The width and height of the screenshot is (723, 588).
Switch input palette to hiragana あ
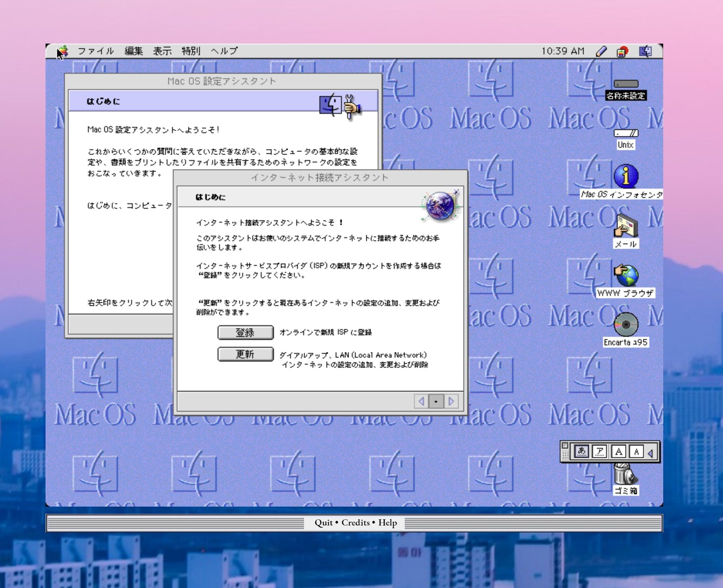pyautogui.click(x=581, y=451)
